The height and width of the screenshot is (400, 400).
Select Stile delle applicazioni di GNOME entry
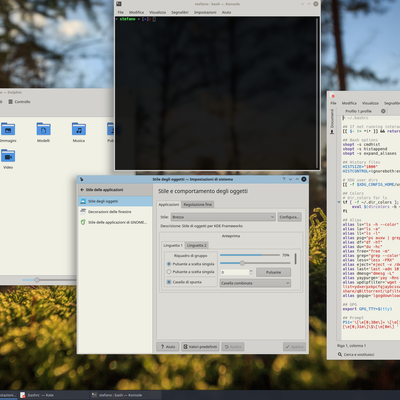(115, 222)
